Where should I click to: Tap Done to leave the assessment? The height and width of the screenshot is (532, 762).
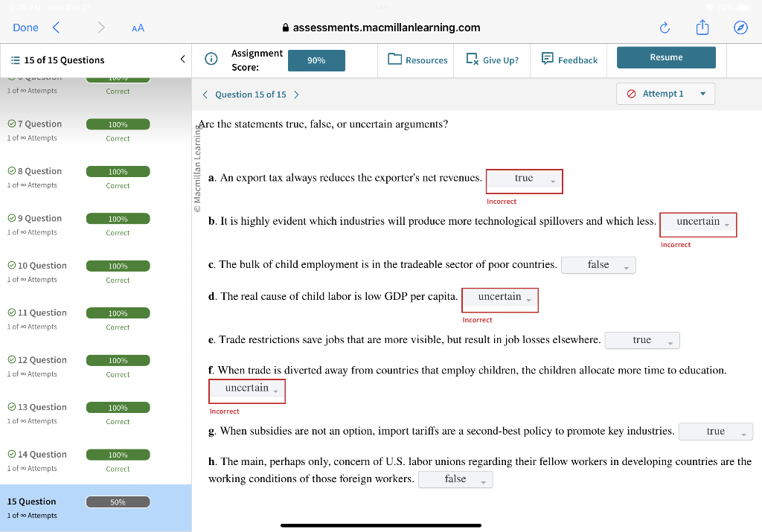[x=25, y=28]
